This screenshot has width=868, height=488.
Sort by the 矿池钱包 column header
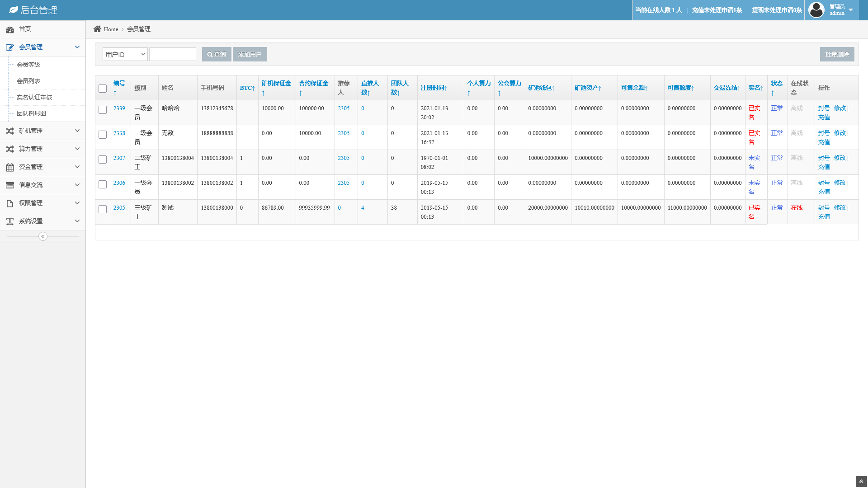542,88
